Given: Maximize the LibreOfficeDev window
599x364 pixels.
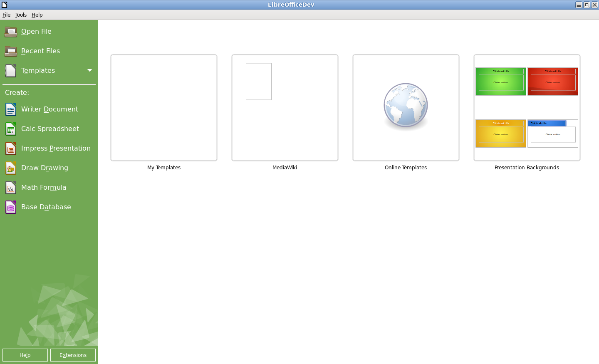Looking at the screenshot, I should [x=587, y=5].
